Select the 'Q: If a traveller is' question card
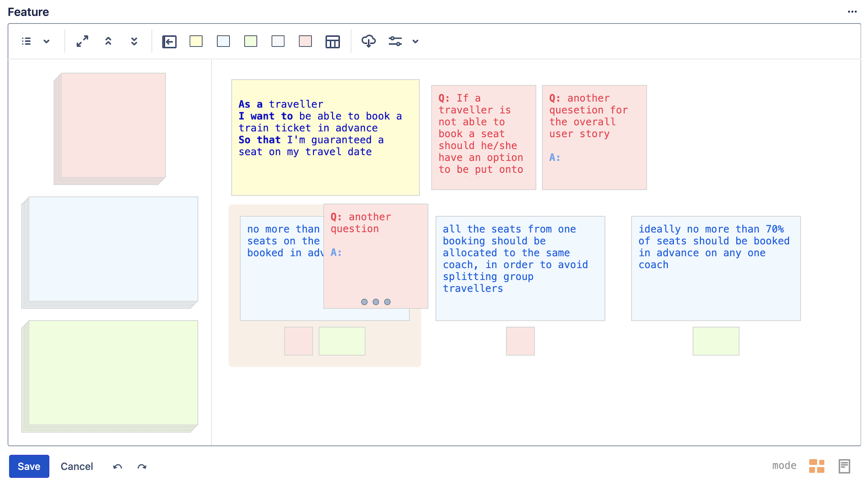Viewport: 868px width, 486px height. [484, 137]
